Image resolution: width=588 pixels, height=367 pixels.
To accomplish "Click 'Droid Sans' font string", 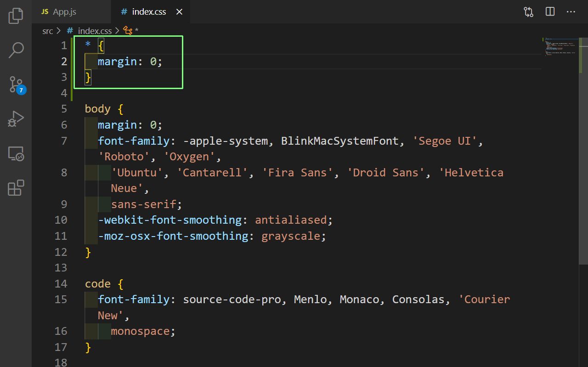I will 386,172.
